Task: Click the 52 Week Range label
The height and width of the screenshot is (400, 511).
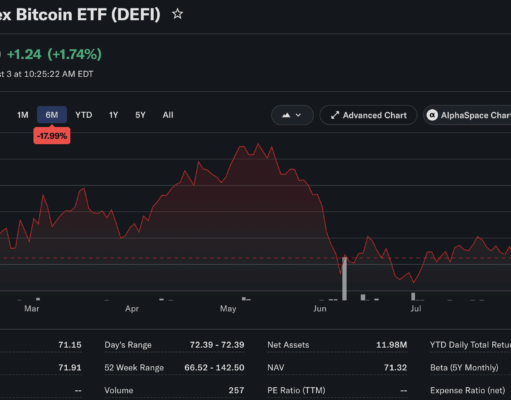Action: (x=134, y=368)
